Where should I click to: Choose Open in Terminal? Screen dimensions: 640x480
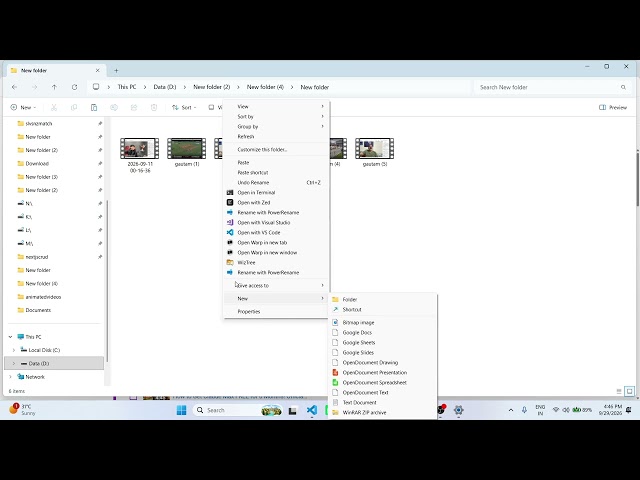coord(276,192)
